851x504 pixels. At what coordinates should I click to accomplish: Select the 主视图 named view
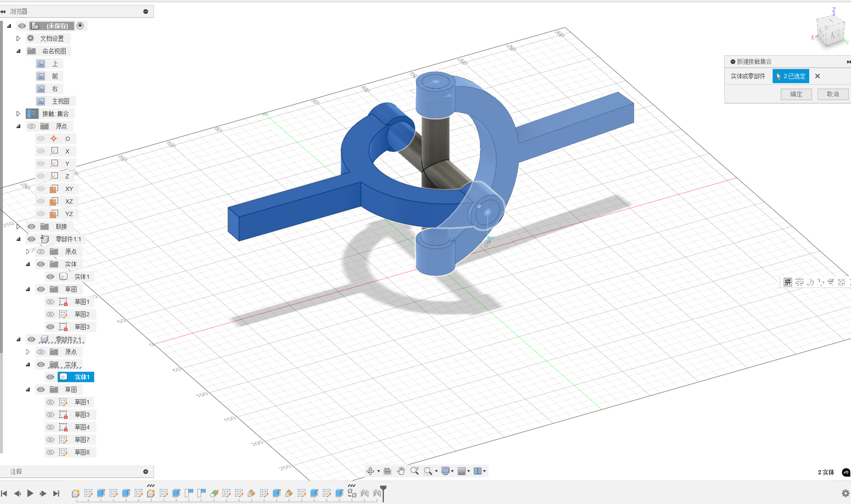61,101
